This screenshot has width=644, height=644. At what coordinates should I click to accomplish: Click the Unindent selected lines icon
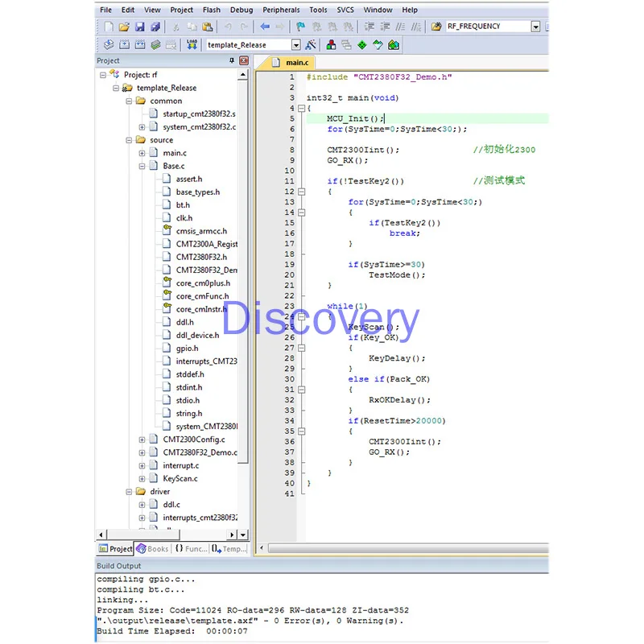coord(385,27)
